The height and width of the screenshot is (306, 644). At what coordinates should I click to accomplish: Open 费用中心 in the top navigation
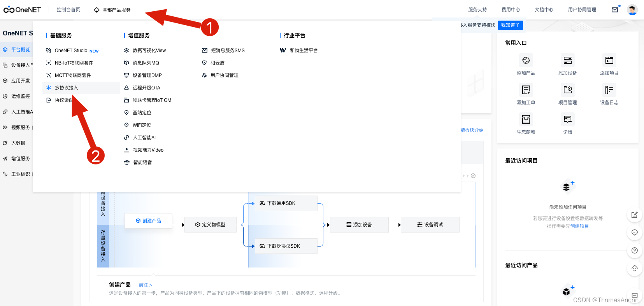click(511, 10)
